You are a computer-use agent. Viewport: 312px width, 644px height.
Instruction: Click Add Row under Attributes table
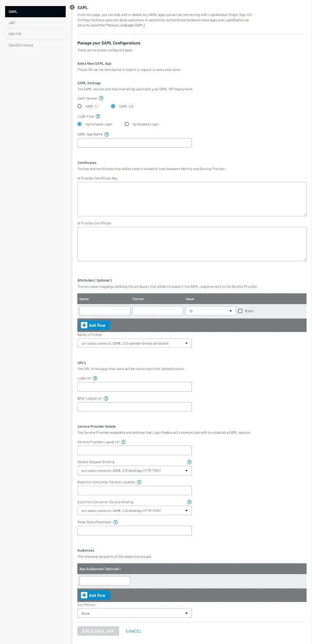(x=94, y=325)
